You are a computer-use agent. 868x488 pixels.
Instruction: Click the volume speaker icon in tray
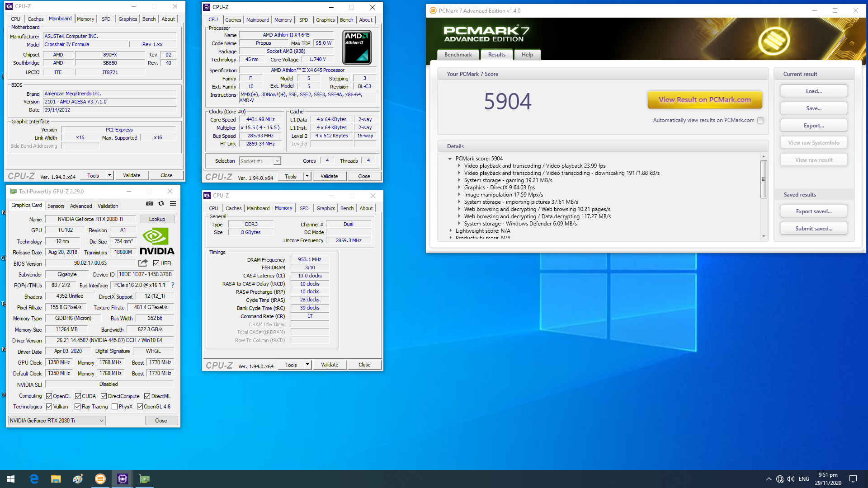[x=791, y=479]
